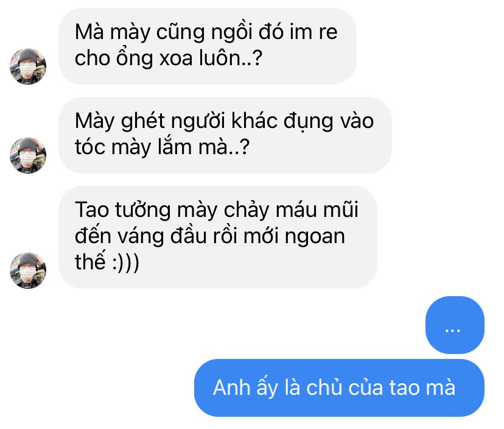Screen dimensions: 504x429
Task: Click the text line "tóc mày lắm mà..?"
Action: coord(163,147)
